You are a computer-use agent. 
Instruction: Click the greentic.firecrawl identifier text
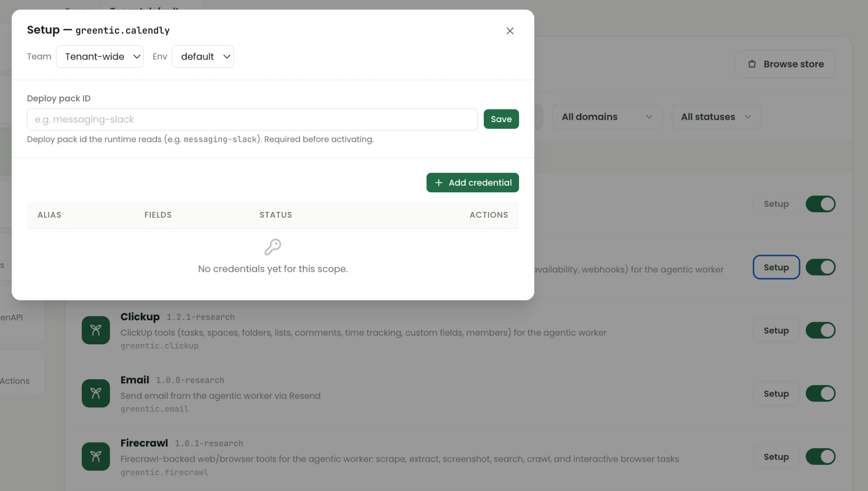tap(165, 472)
